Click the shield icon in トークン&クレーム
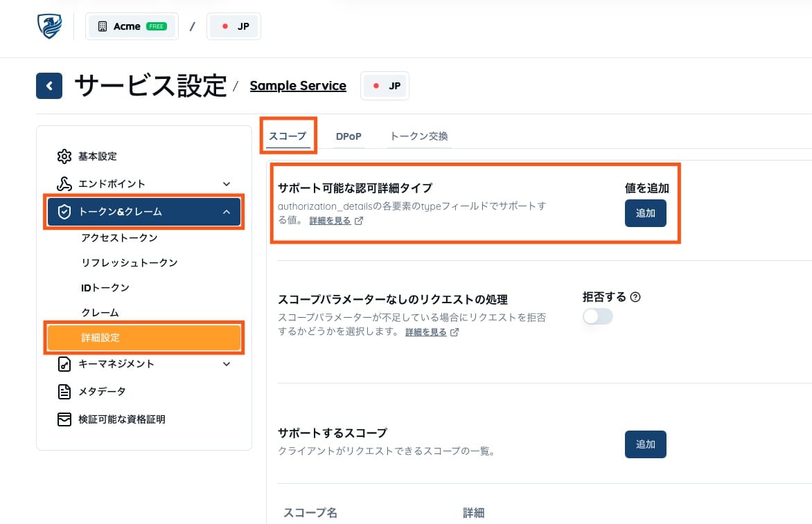The image size is (812, 524). tap(64, 212)
